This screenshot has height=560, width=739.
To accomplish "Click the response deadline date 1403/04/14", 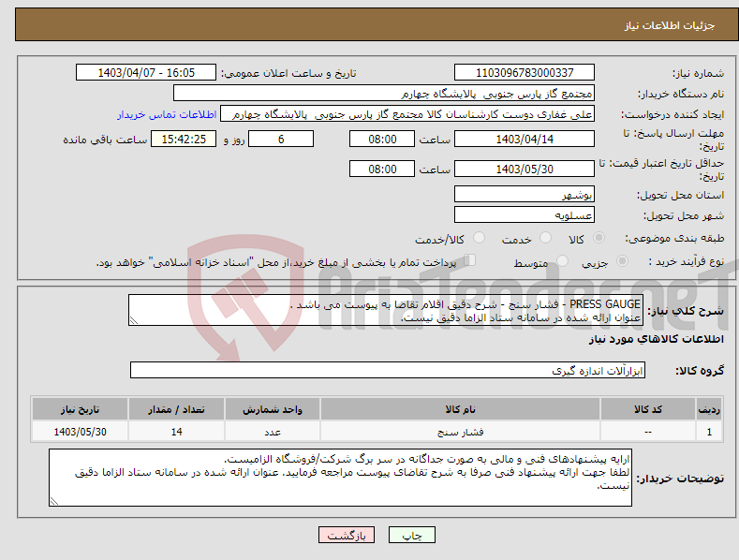I will click(525, 139).
